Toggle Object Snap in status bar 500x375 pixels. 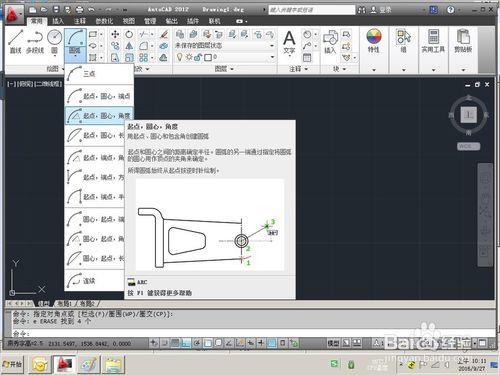coord(208,342)
